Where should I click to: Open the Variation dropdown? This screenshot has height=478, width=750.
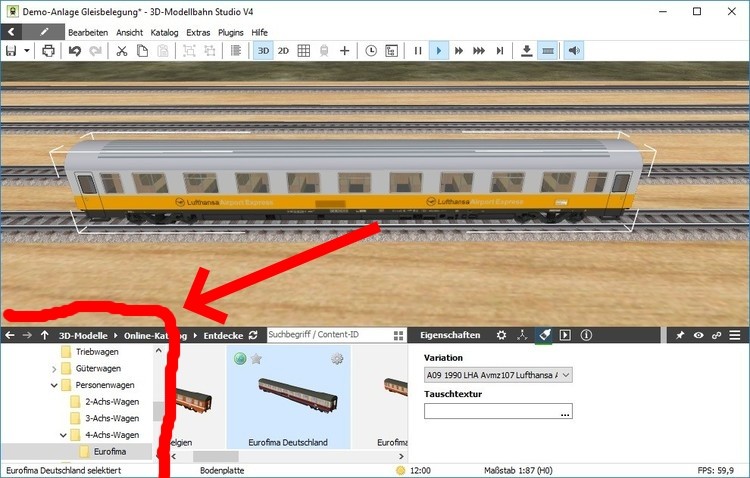pyautogui.click(x=498, y=375)
